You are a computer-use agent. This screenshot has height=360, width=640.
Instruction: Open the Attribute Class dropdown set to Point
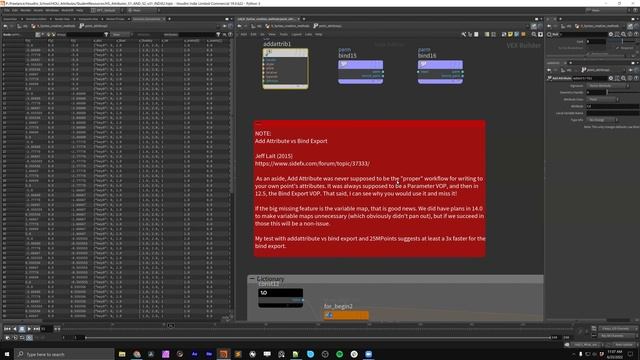(x=603, y=99)
